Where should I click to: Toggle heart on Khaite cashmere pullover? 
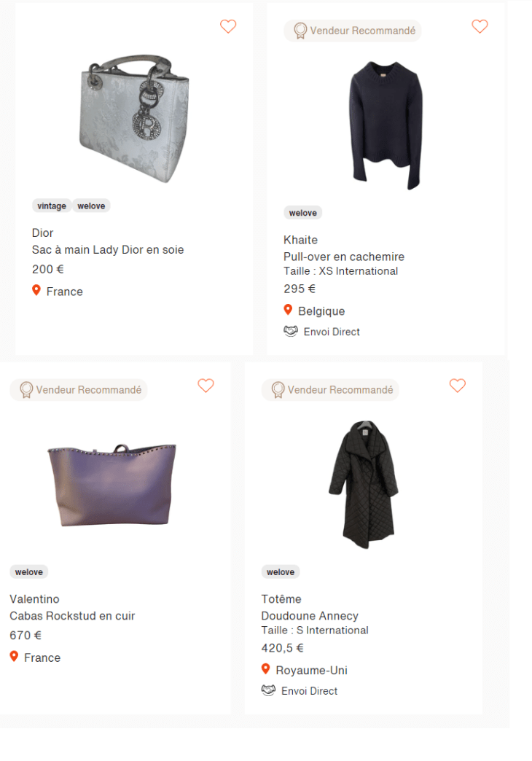click(480, 26)
